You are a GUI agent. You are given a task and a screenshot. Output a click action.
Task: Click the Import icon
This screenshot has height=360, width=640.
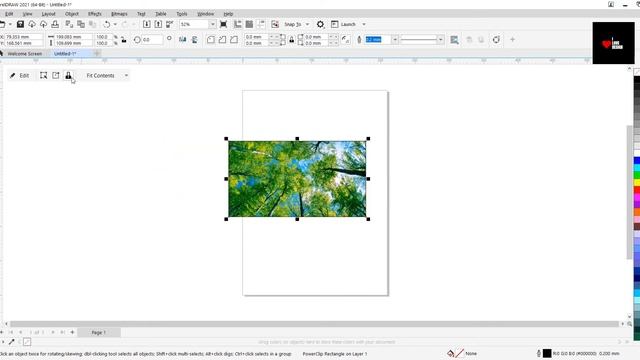(x=147, y=24)
